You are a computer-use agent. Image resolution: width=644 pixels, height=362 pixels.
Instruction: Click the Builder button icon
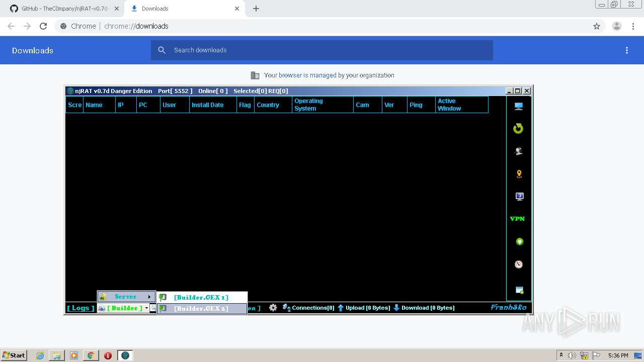(x=102, y=308)
